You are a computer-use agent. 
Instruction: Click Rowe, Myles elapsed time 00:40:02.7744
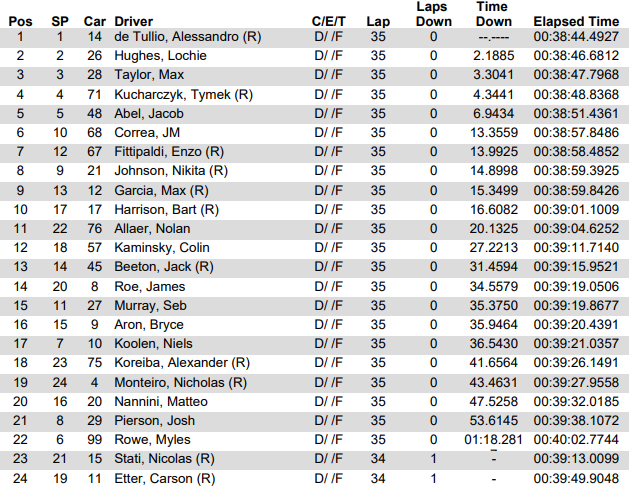(576, 440)
